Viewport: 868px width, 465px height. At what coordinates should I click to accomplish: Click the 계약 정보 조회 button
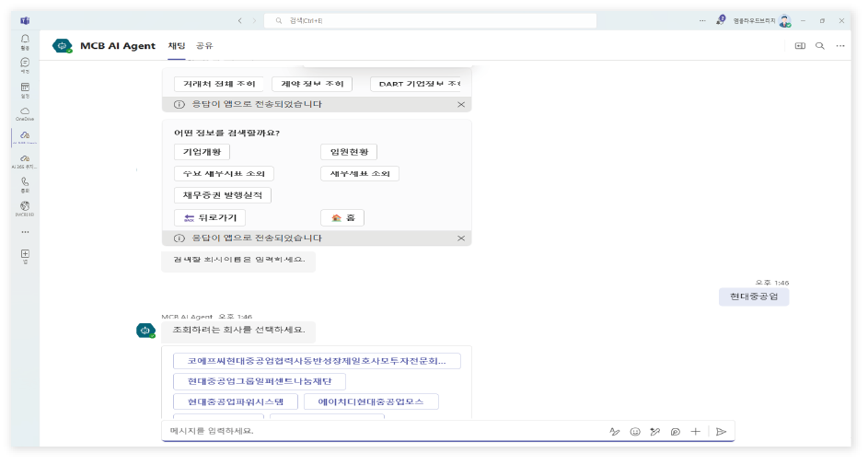point(312,84)
